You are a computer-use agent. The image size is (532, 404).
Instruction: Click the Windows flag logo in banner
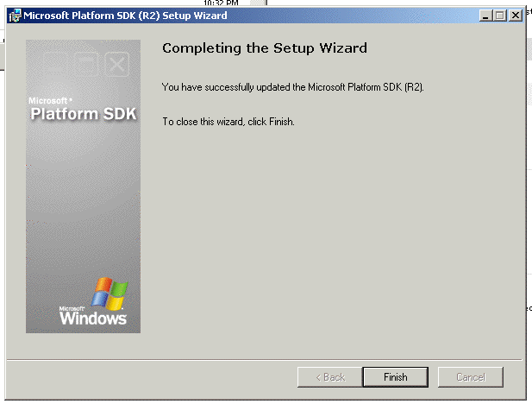click(x=110, y=293)
